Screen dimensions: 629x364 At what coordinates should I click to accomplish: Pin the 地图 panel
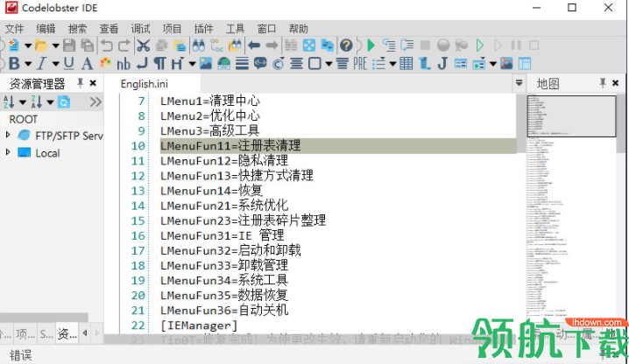(x=603, y=83)
